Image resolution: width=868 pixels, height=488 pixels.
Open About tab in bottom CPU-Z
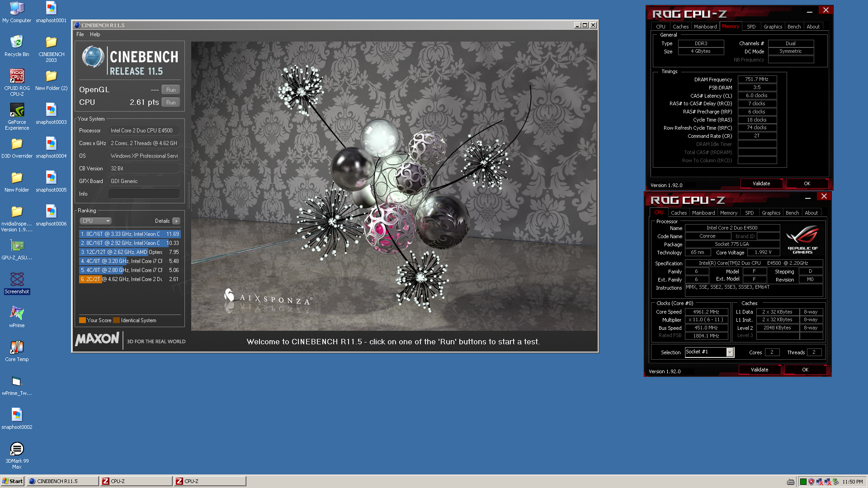(x=811, y=213)
